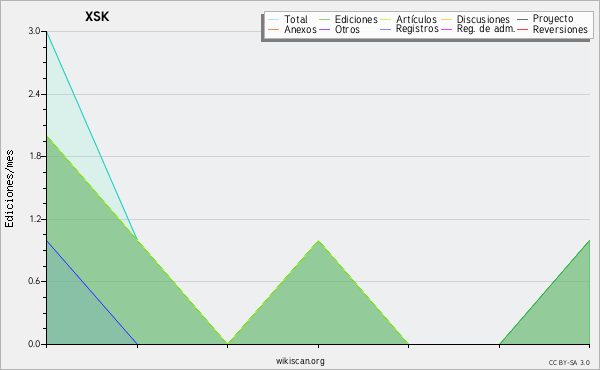Viewport: 600px width, 370px height.
Task: Click the Ediciones legend label
Action: [x=356, y=19]
